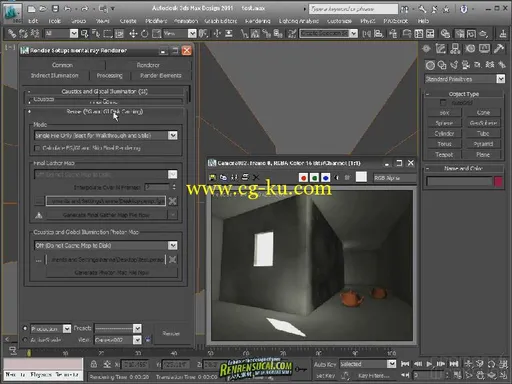
Task: Click the object color swatch in Name and Color
Action: pyautogui.click(x=498, y=182)
